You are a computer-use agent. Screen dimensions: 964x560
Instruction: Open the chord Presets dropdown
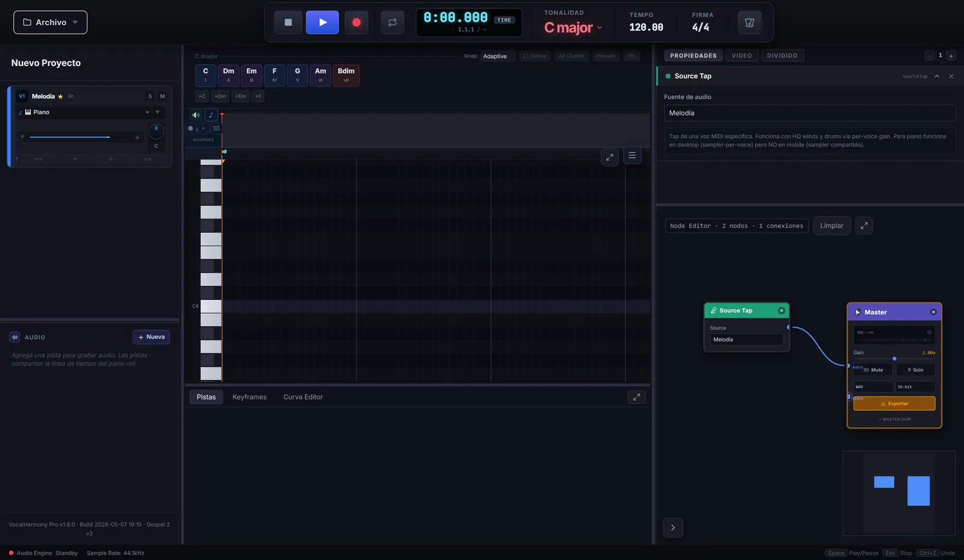[606, 56]
